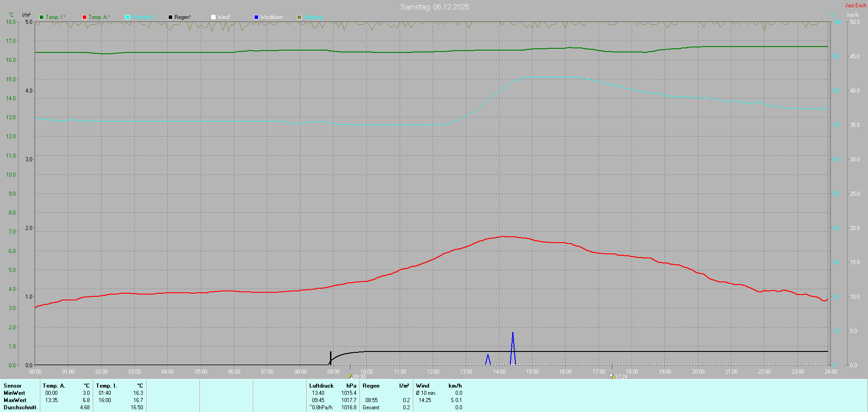
Task: Click the chart title Samstag, 06.12.2025
Action: click(x=434, y=7)
